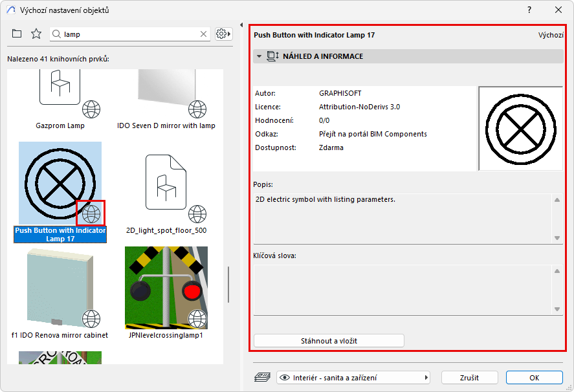Open help with the question mark
The height and width of the screenshot is (392, 574).
tap(529, 10)
